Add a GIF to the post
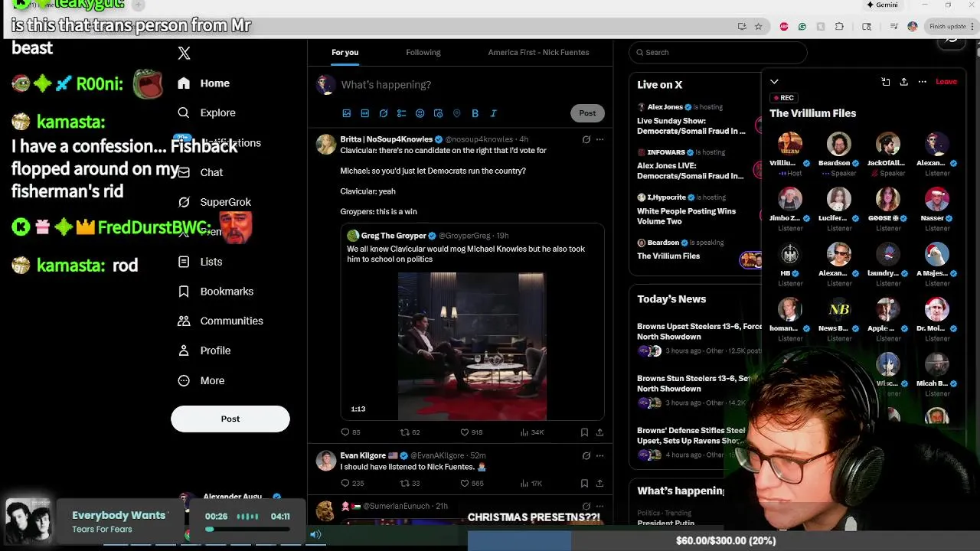Viewport: 980px width, 551px height. click(364, 113)
